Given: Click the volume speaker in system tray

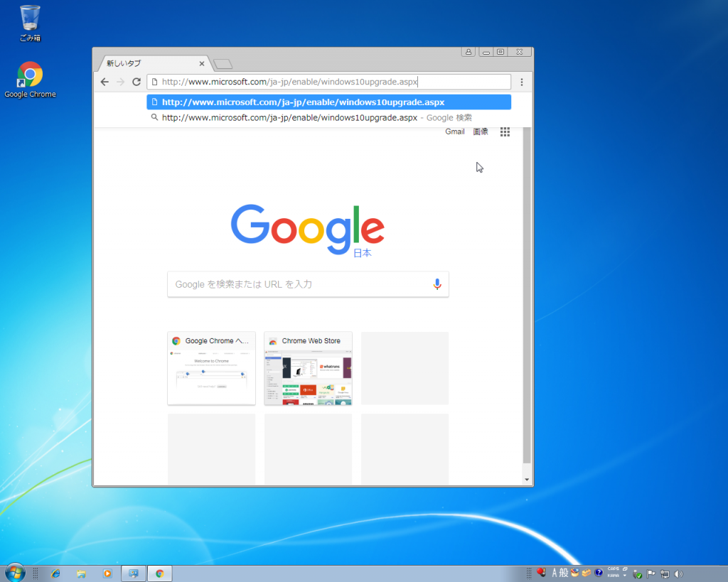Looking at the screenshot, I should point(678,573).
